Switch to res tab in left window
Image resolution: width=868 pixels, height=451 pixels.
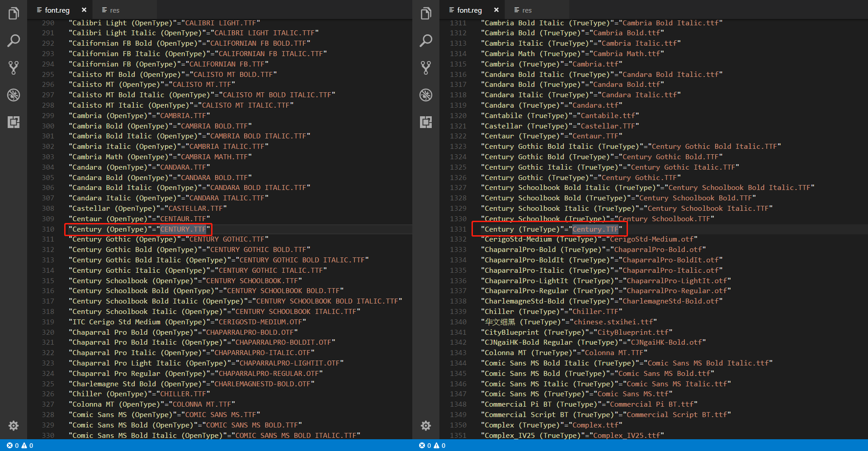click(111, 10)
